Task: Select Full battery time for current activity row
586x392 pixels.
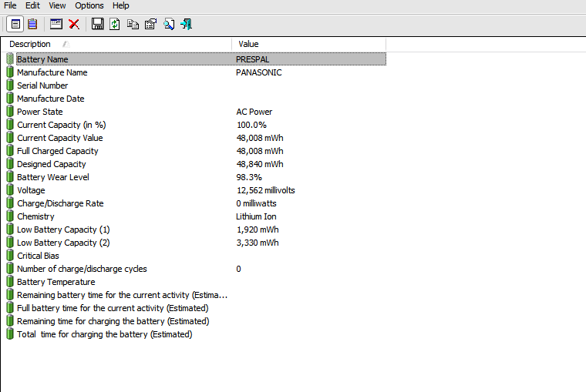Action: [x=113, y=307]
